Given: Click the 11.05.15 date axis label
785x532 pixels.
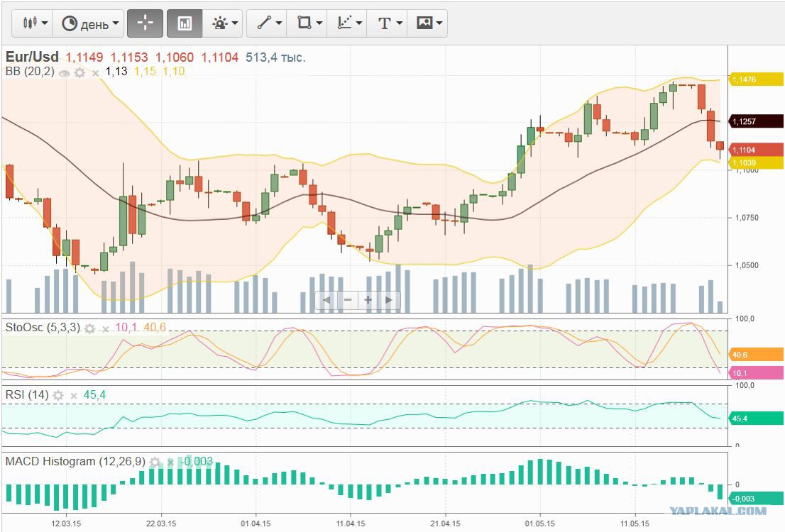Looking at the screenshot, I should (635, 523).
